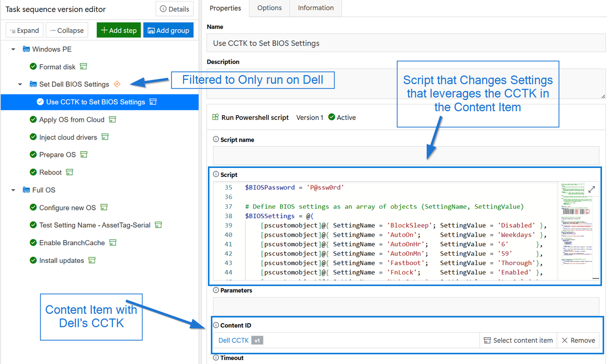This screenshot has height=364, width=607.
Task: Click the Run Powershell script step icon
Action: 215,117
